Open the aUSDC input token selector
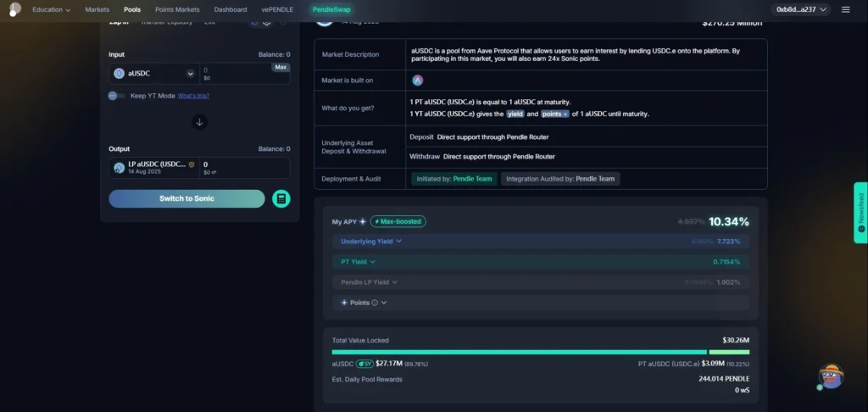 click(x=154, y=73)
